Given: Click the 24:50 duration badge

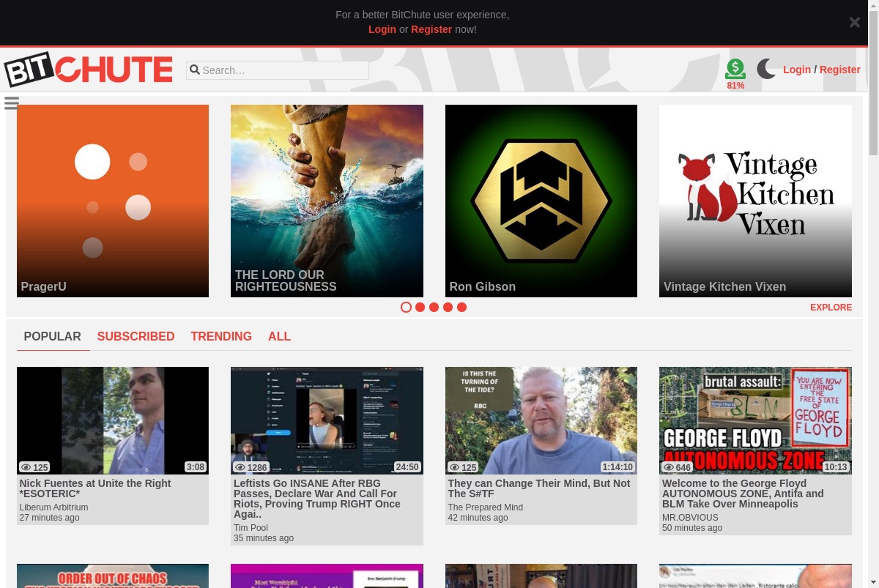Looking at the screenshot, I should point(407,467).
